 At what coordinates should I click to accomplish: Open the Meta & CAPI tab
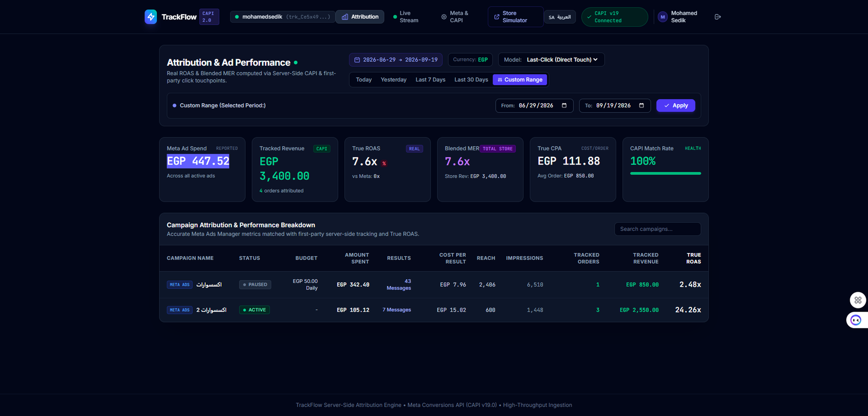(455, 17)
